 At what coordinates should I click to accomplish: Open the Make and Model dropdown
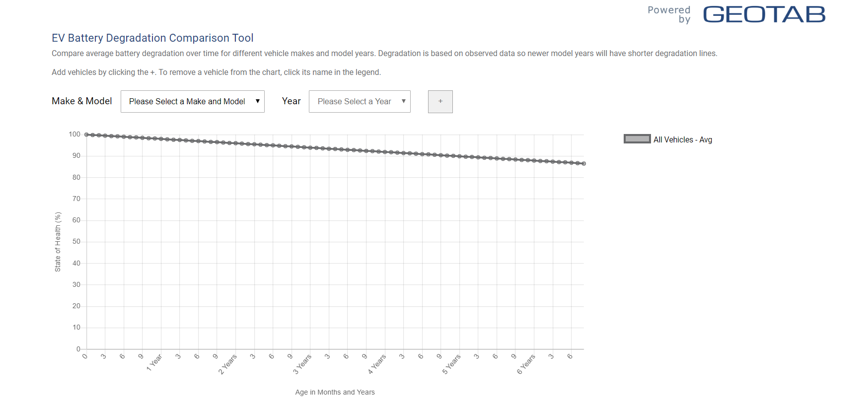(193, 101)
